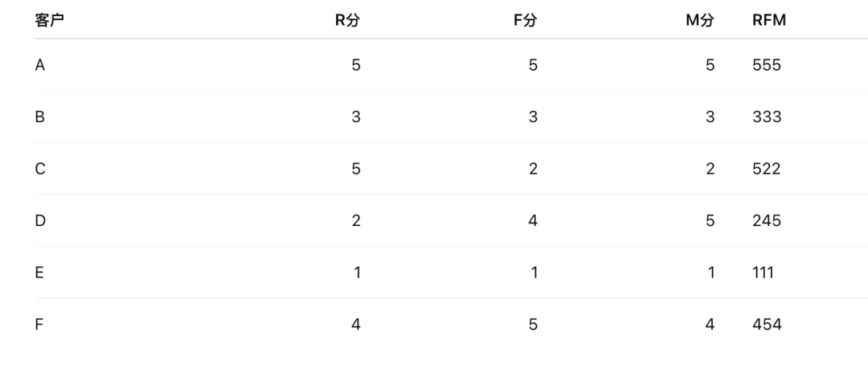Select RFM value 555

767,65
